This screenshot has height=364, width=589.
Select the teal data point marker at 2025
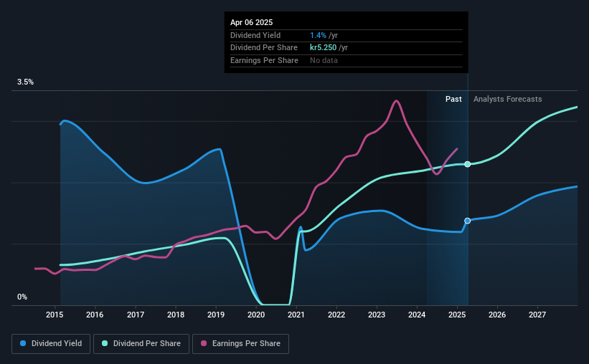tap(467, 164)
